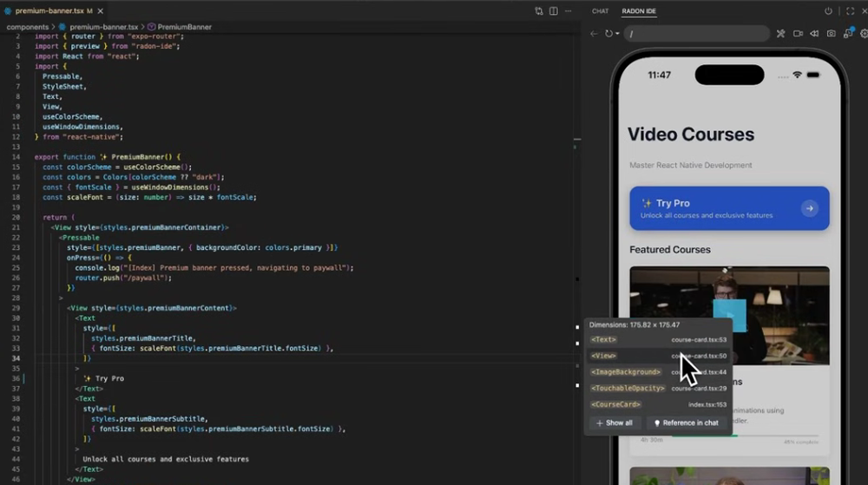Screen dimensions: 868x485
Task: Tap the arrow icon on the Try Pro banner
Action: coord(809,208)
